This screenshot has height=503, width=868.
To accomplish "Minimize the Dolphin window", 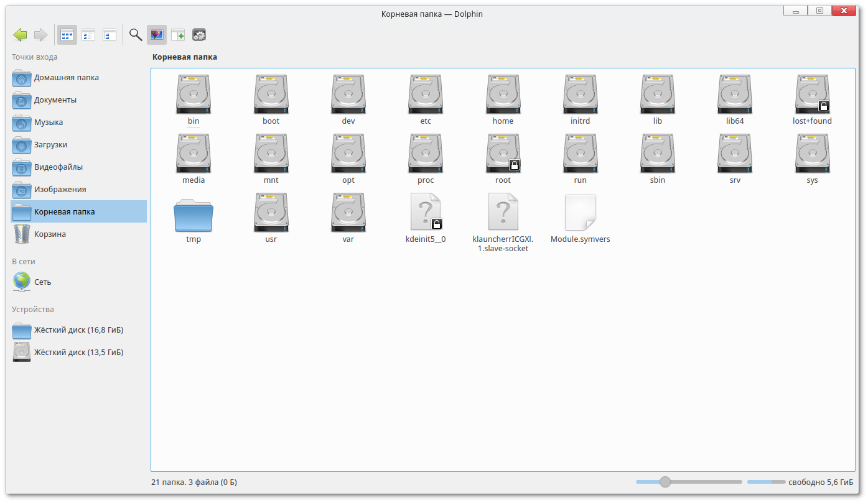I will point(796,11).
